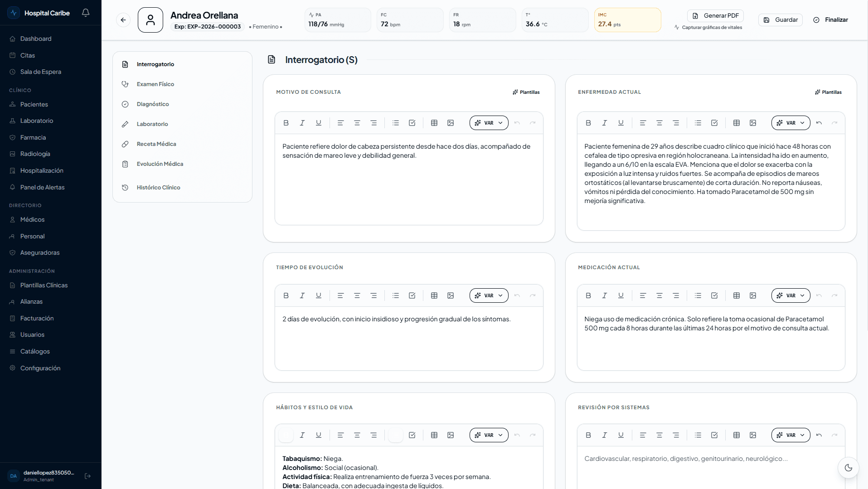
Task: Align left in Motivo de Consulta editor
Action: coord(340,123)
